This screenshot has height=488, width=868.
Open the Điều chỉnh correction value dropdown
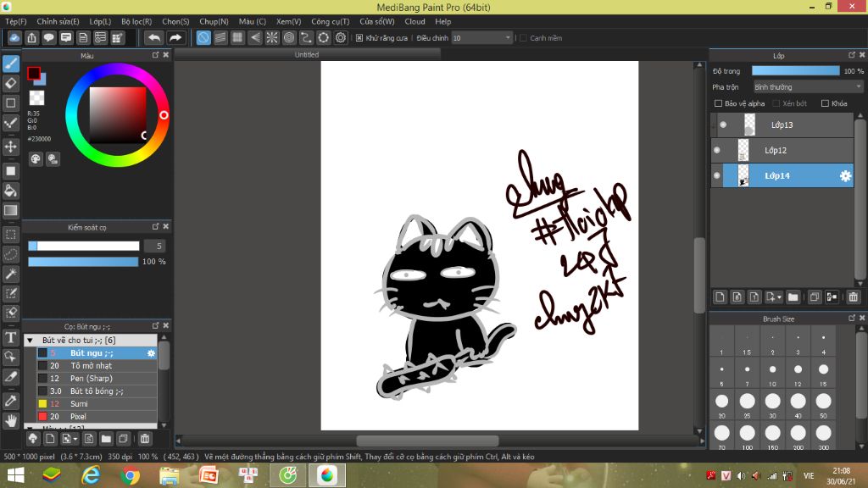(x=481, y=37)
